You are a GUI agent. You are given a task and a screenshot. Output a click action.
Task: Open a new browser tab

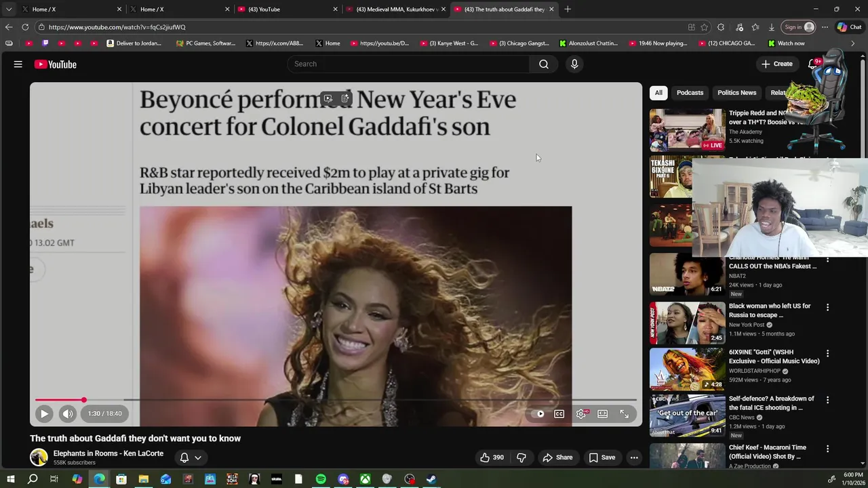[x=568, y=9]
